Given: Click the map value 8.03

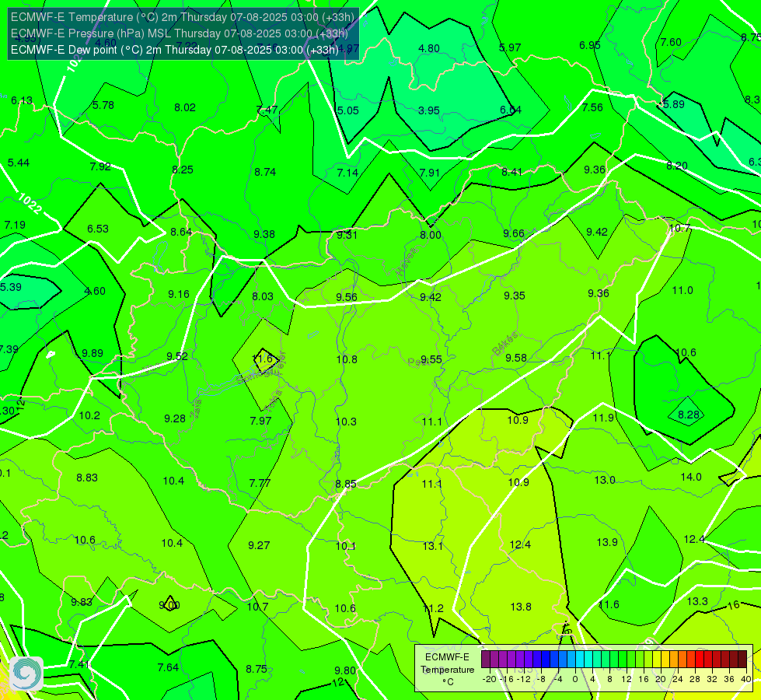Looking at the screenshot, I should pyautogui.click(x=263, y=296).
